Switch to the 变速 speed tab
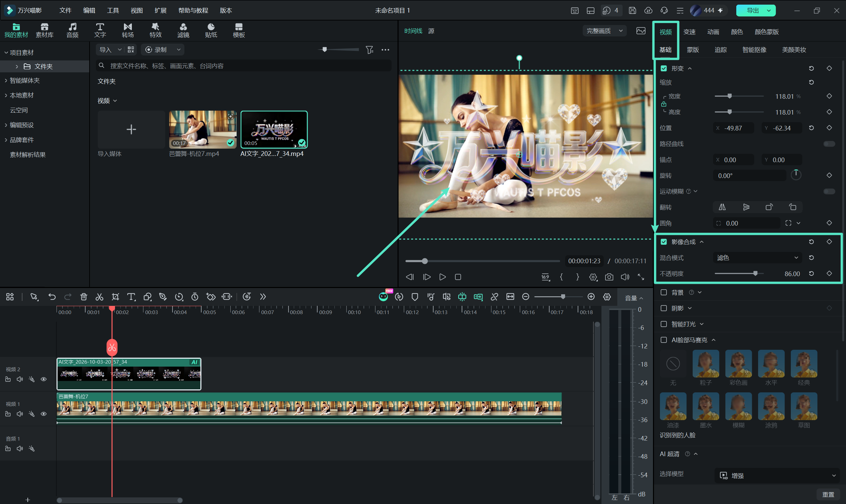The height and width of the screenshot is (504, 846). click(x=689, y=32)
